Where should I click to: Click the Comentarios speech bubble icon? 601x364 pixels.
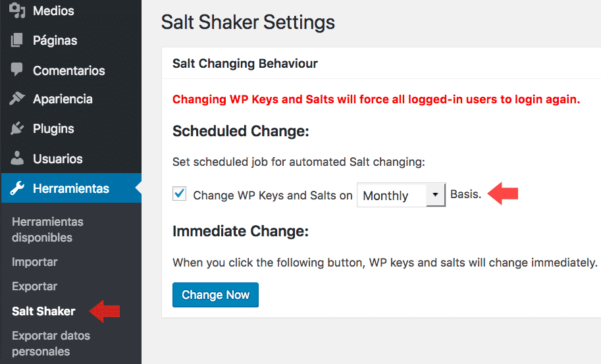pyautogui.click(x=18, y=70)
